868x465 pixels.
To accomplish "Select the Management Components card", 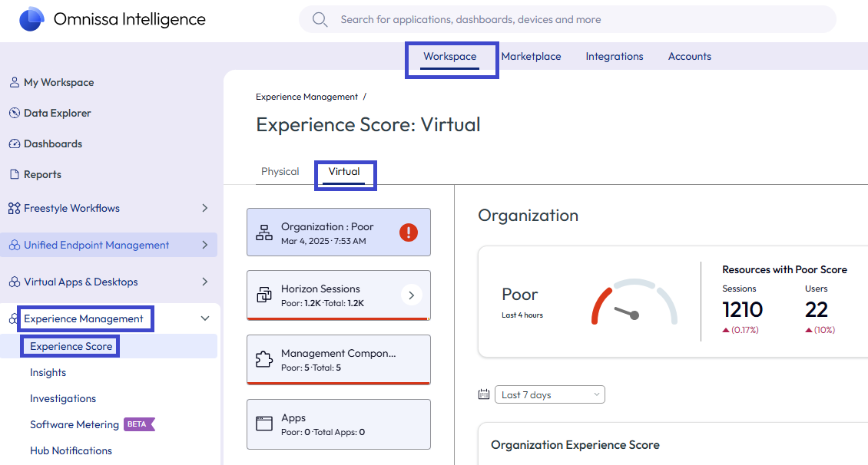I will [x=339, y=359].
